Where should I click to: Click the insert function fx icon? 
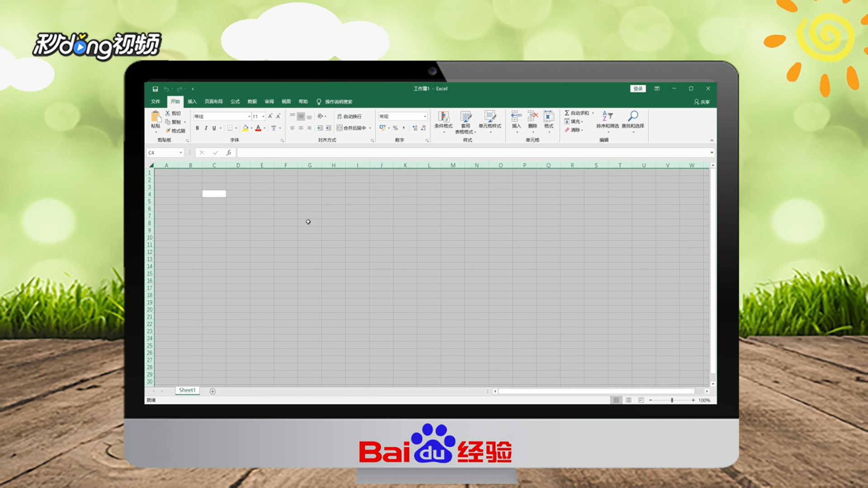point(229,153)
